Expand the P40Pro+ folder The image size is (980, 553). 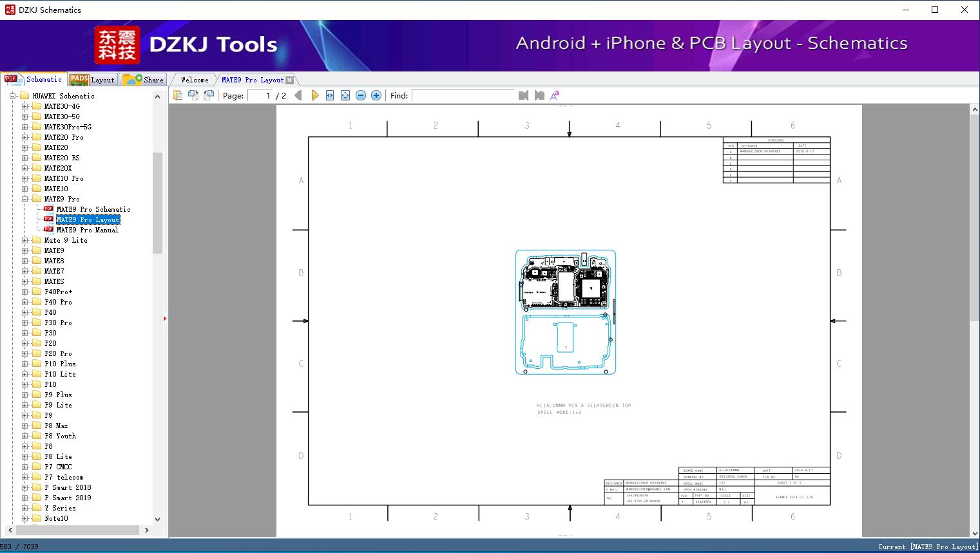coord(24,292)
